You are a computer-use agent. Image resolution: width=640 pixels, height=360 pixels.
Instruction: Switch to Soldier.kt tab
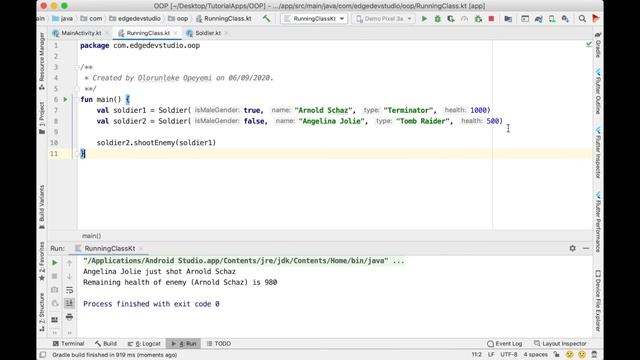[x=208, y=33]
